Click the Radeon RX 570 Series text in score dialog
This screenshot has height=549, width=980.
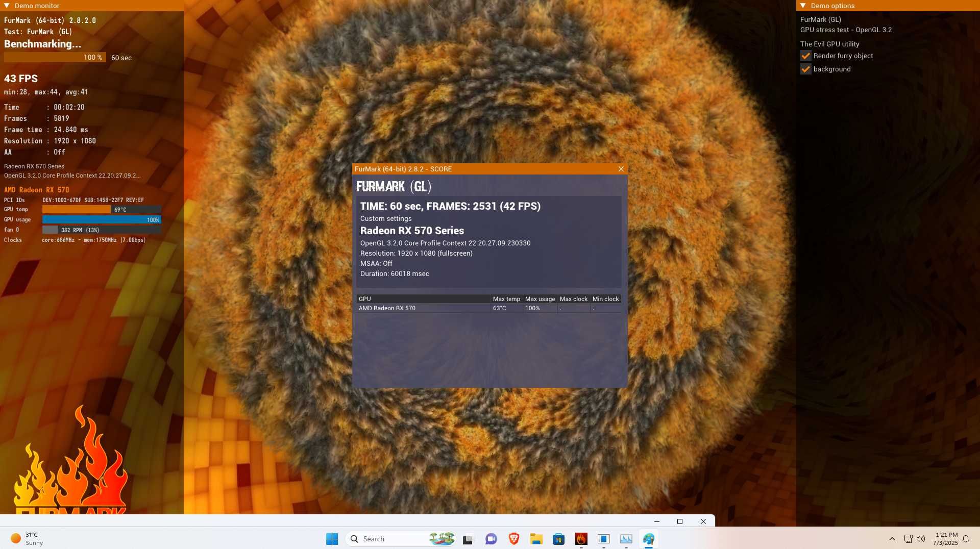pyautogui.click(x=412, y=231)
